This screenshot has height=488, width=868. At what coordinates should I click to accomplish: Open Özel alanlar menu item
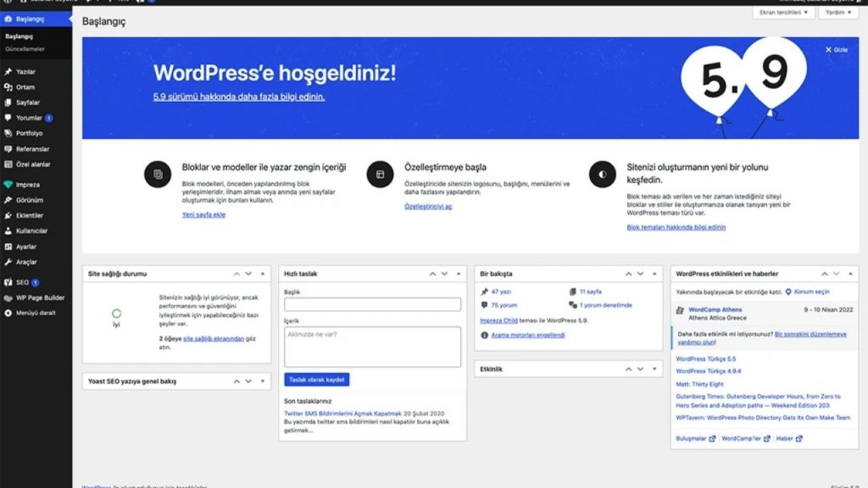33,164
